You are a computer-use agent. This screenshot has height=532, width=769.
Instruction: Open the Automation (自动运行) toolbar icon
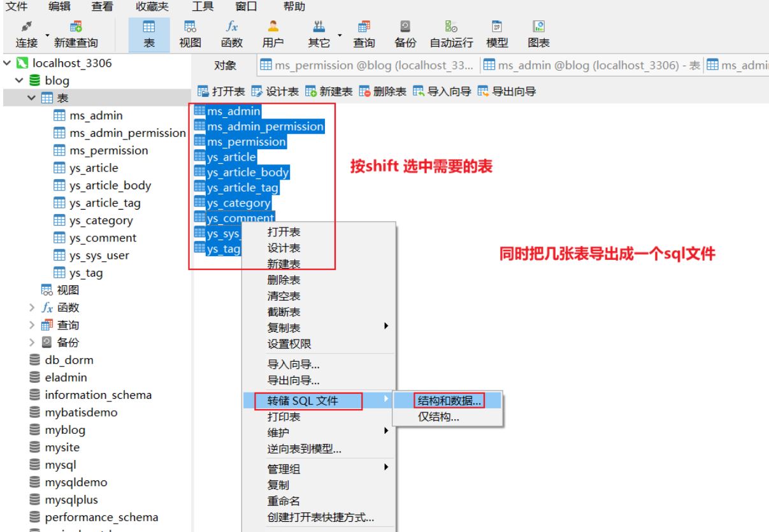tap(452, 28)
